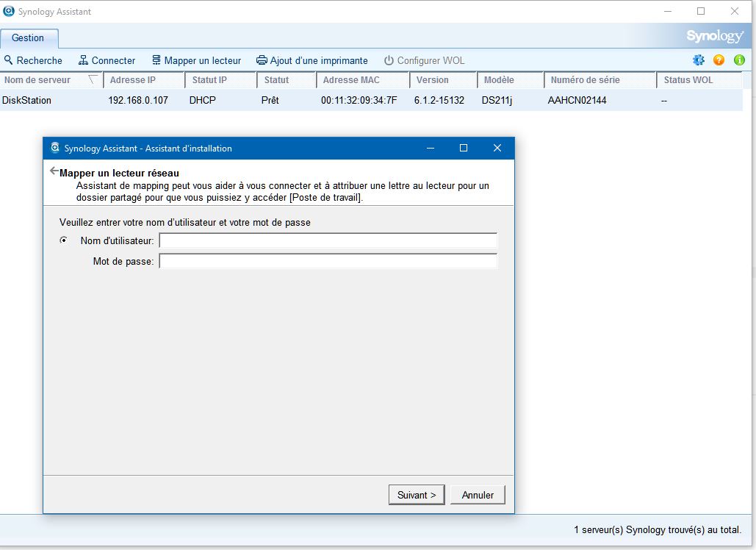Screen dimensions: 756x550
Task: Click Ajout d'une imprimante printer button
Action: pos(312,60)
